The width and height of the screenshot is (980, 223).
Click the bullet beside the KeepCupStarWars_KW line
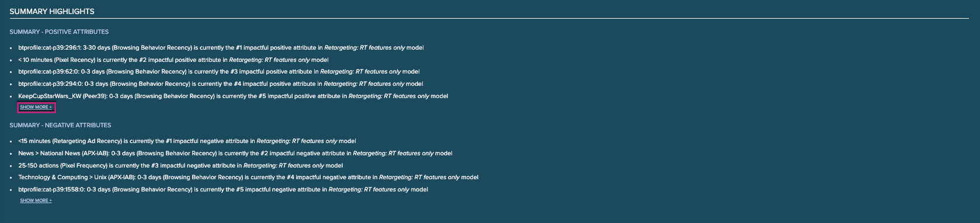[x=11, y=96]
